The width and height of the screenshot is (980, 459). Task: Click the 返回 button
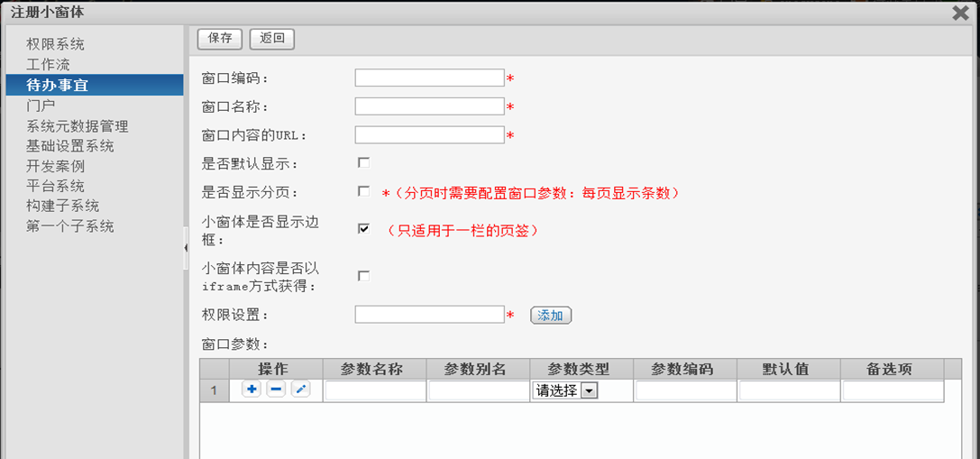pos(272,39)
